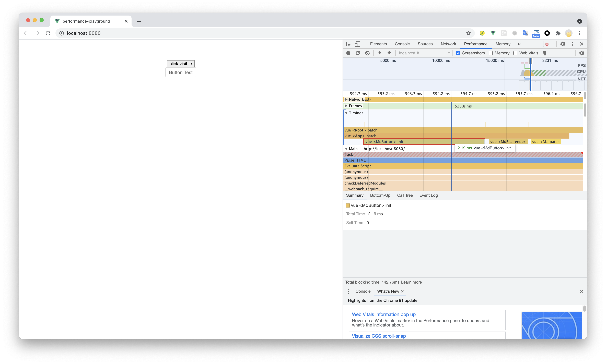Image resolution: width=606 pixels, height=364 pixels.
Task: Select the Summary tab
Action: coord(355,195)
